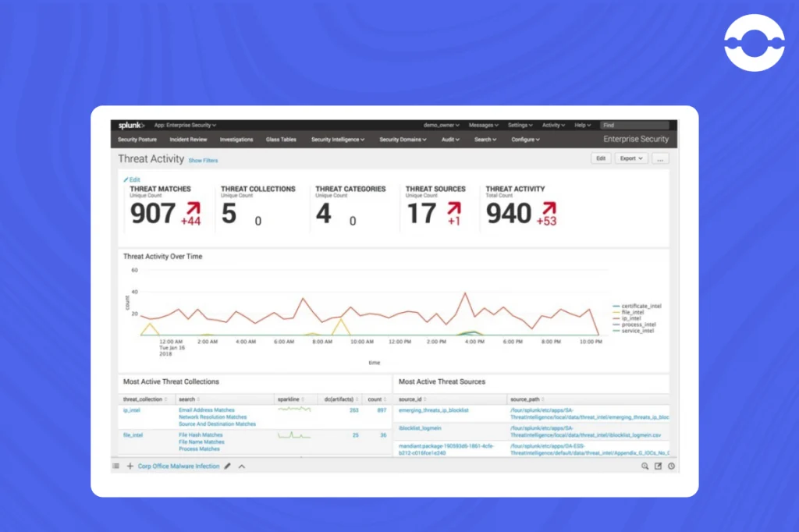Viewport: 799px width, 532px height.
Task: Sort by the count column header
Action: [x=377, y=399]
